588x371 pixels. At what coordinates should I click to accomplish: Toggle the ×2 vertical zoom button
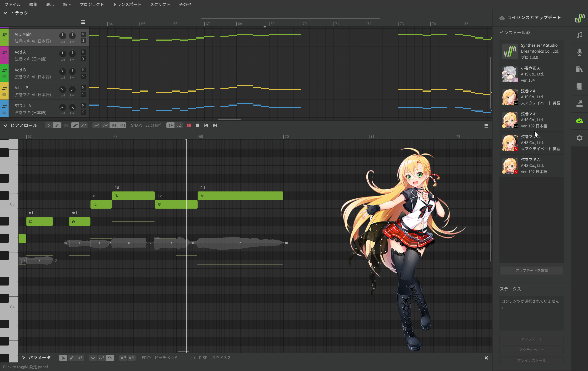(x=123, y=358)
